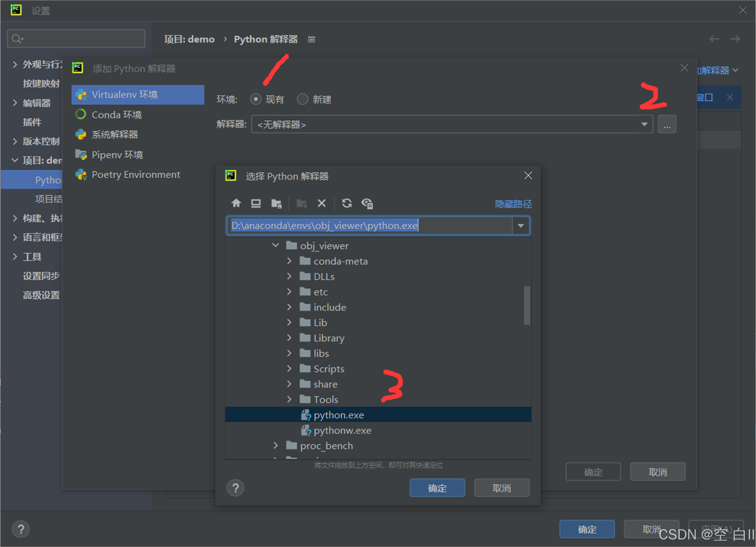Image resolution: width=756 pixels, height=547 pixels.
Task: Click the three-dots browse interpreter button
Action: coord(667,124)
